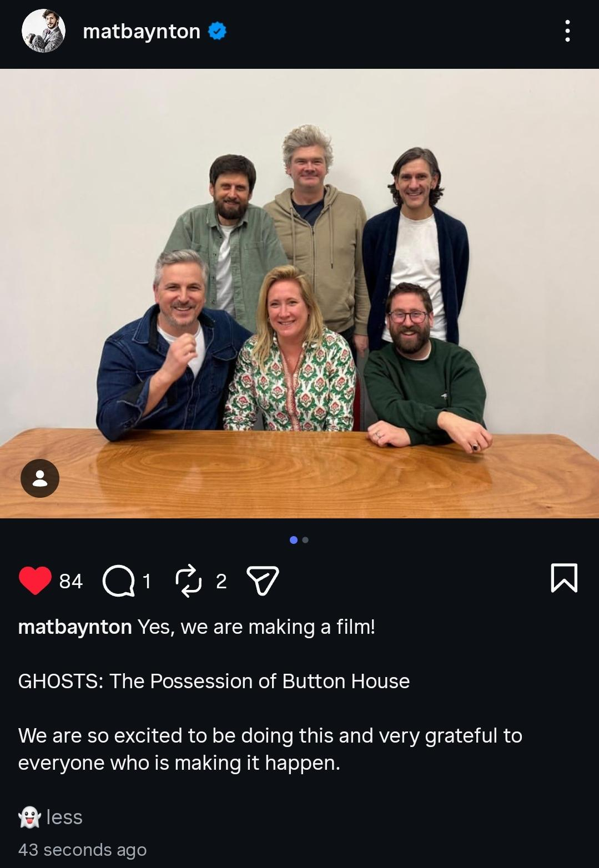Click the blue verified badge
This screenshot has width=599, height=868.
[x=217, y=31]
